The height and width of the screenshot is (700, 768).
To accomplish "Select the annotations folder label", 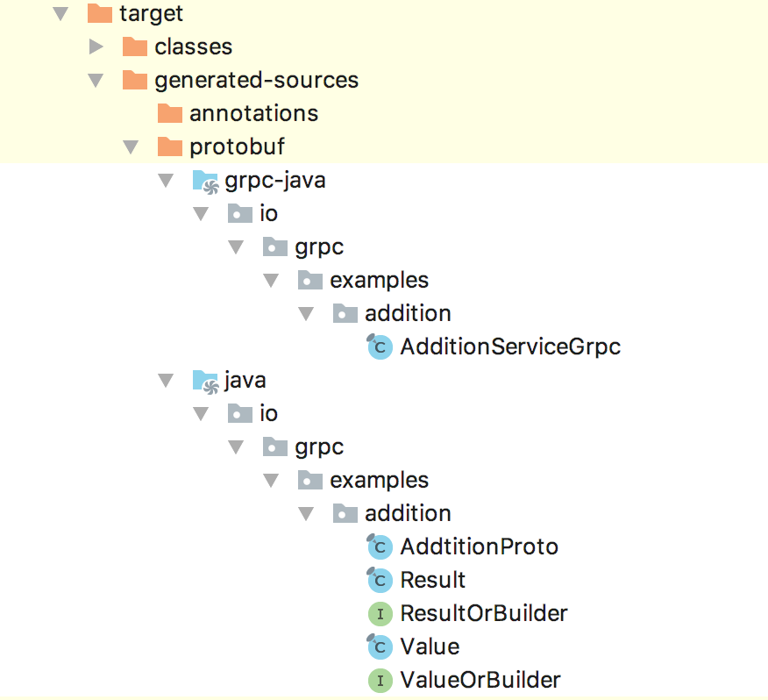I will pos(253,114).
